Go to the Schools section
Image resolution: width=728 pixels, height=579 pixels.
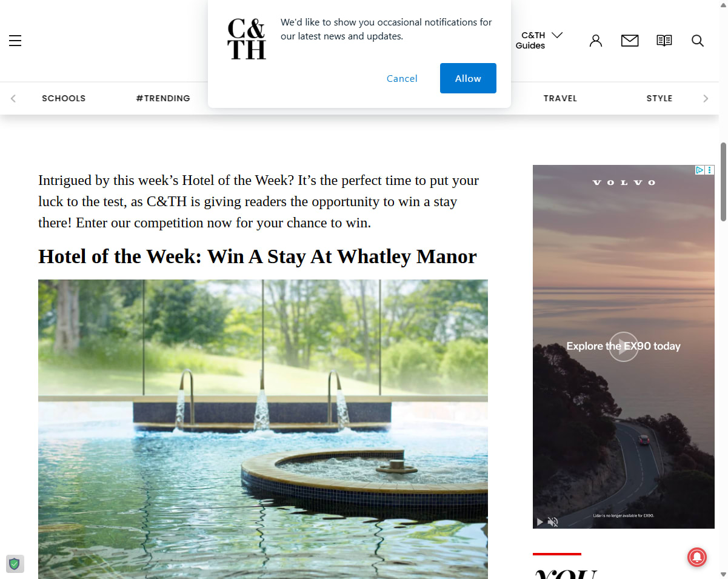click(x=64, y=98)
